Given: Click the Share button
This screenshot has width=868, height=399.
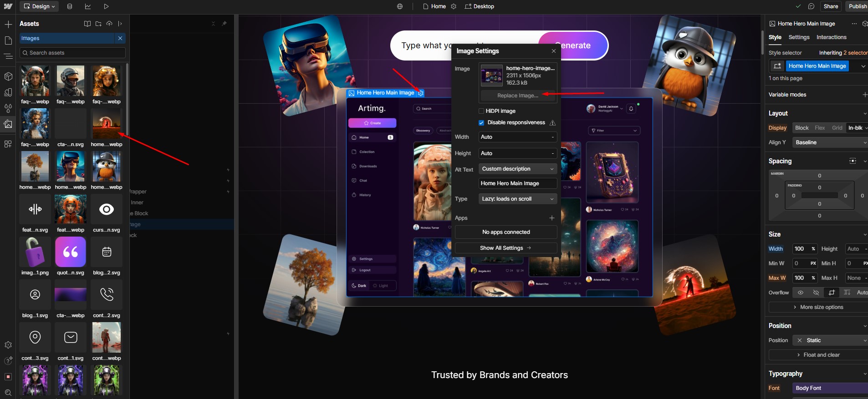Looking at the screenshot, I should (831, 6).
